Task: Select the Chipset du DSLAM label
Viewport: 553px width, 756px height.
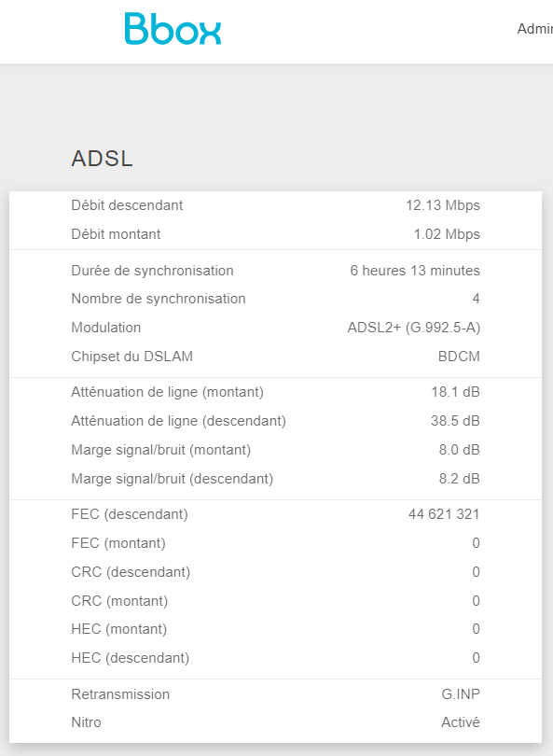Action: tap(132, 357)
